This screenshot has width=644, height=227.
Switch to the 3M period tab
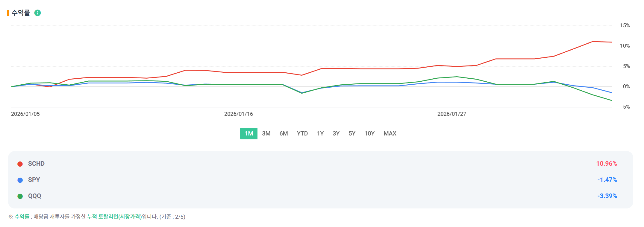[266, 133]
